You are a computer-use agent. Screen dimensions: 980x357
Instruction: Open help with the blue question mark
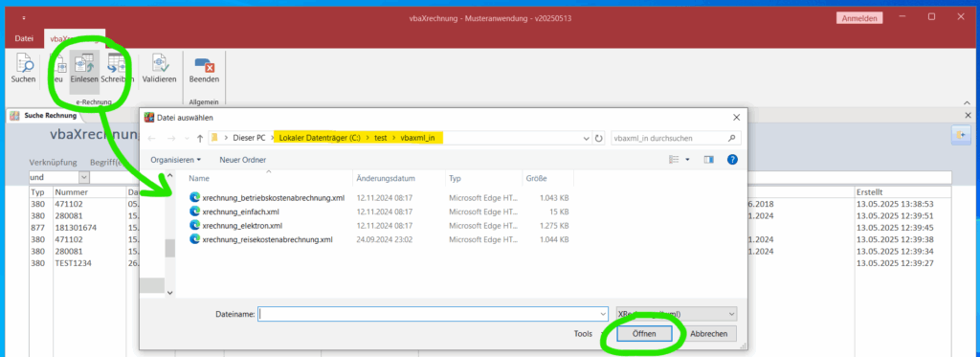(x=732, y=160)
